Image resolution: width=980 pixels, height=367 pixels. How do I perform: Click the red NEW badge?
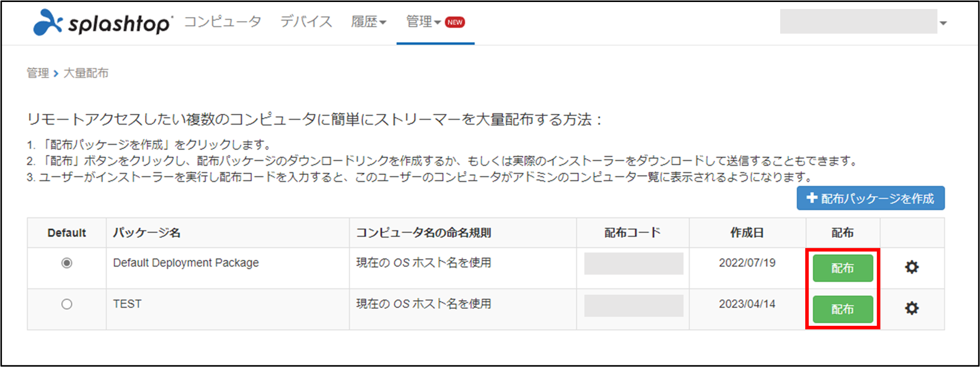pyautogui.click(x=455, y=23)
